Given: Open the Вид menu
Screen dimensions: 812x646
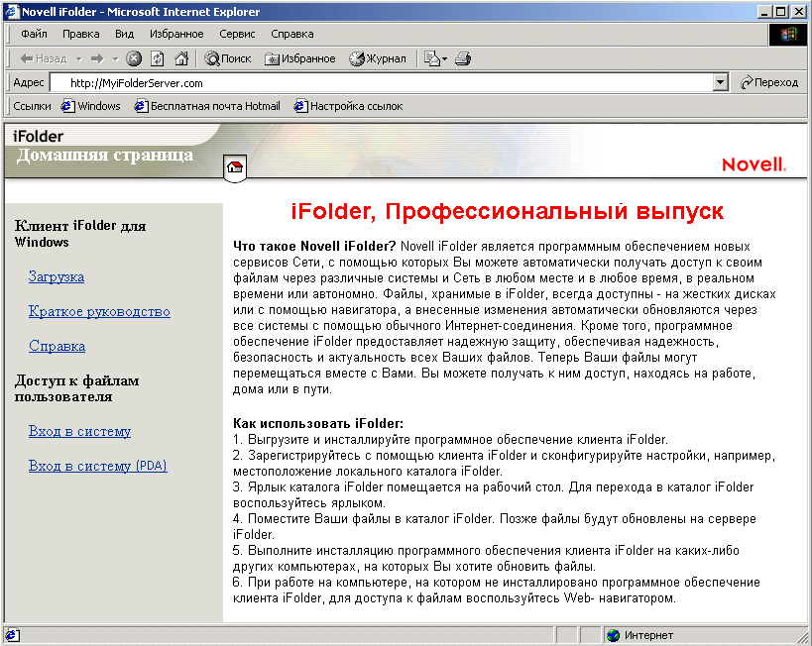Looking at the screenshot, I should 124,34.
